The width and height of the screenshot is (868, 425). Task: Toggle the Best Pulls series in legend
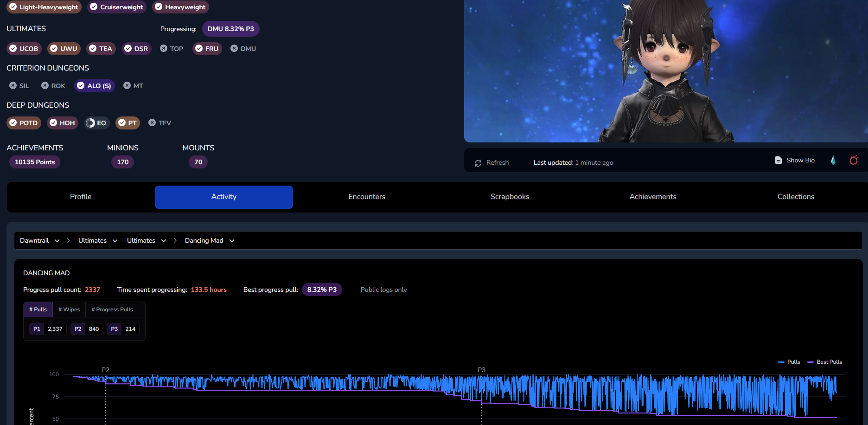(825, 362)
